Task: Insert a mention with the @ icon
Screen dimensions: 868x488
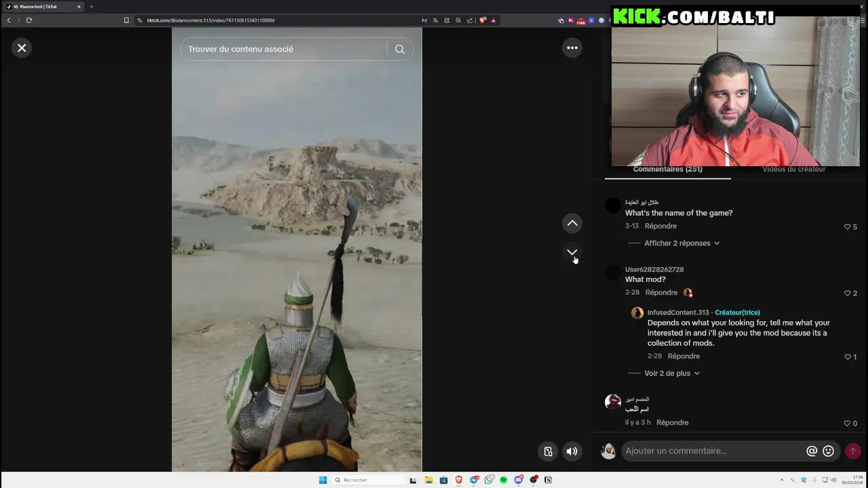Action: [x=812, y=451]
